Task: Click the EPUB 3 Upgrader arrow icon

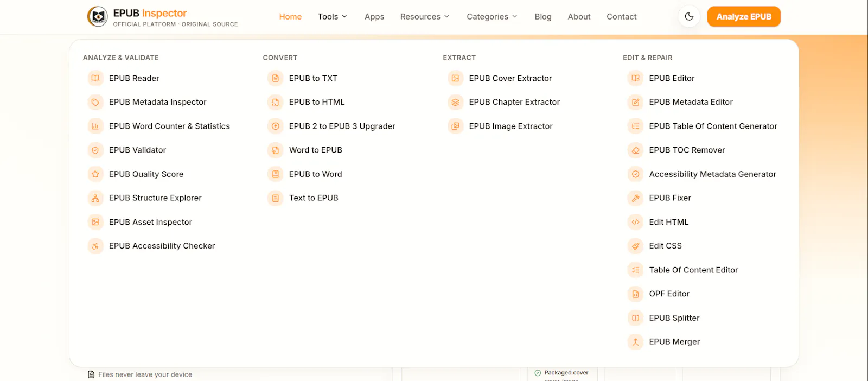Action: (x=276, y=126)
